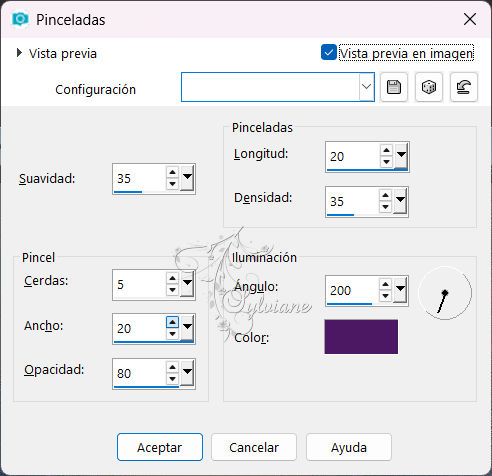Image resolution: width=492 pixels, height=476 pixels.
Task: Increase the Suavidad value with up arrow
Action: coord(172,173)
